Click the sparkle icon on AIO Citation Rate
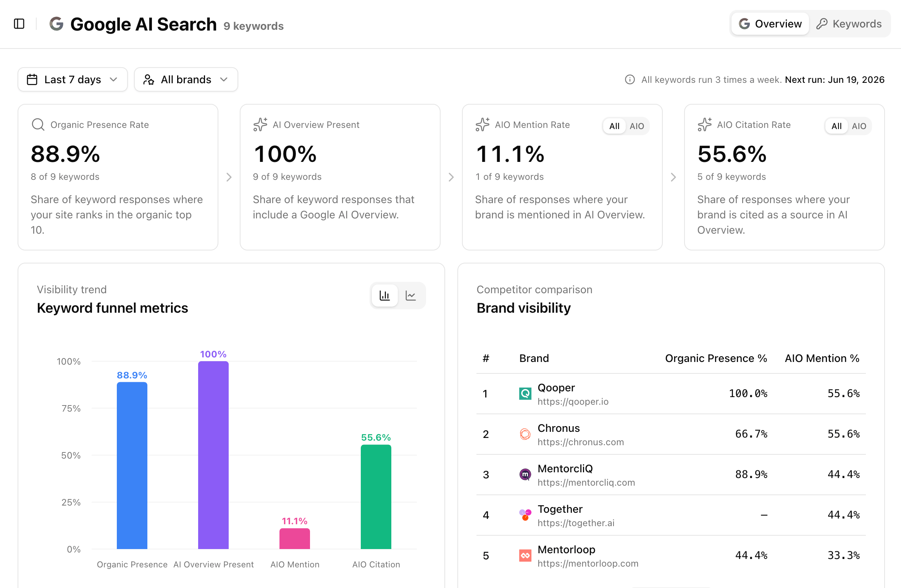Viewport: 901px width, 588px height. [x=704, y=124]
